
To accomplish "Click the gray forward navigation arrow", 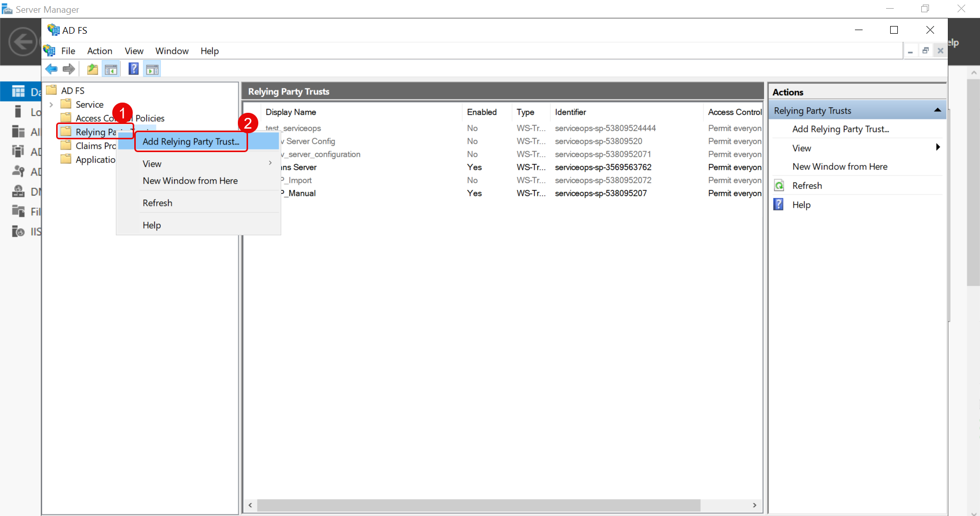I will pos(69,69).
